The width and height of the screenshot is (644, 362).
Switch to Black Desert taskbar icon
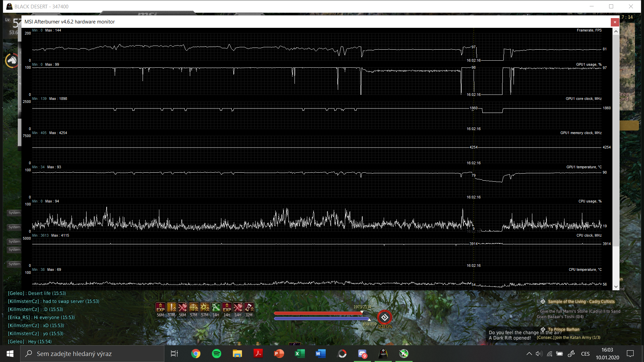coord(383,354)
